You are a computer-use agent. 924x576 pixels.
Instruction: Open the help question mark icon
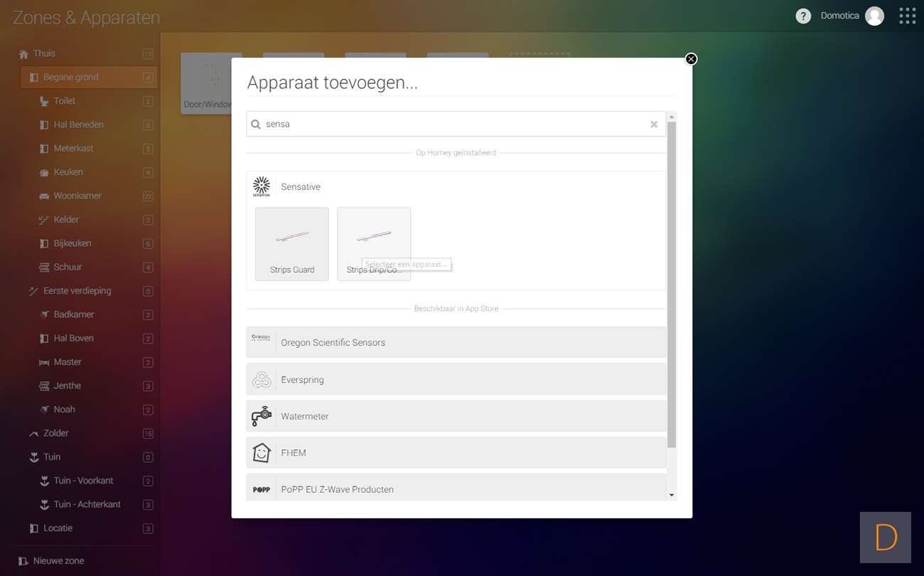pos(803,16)
